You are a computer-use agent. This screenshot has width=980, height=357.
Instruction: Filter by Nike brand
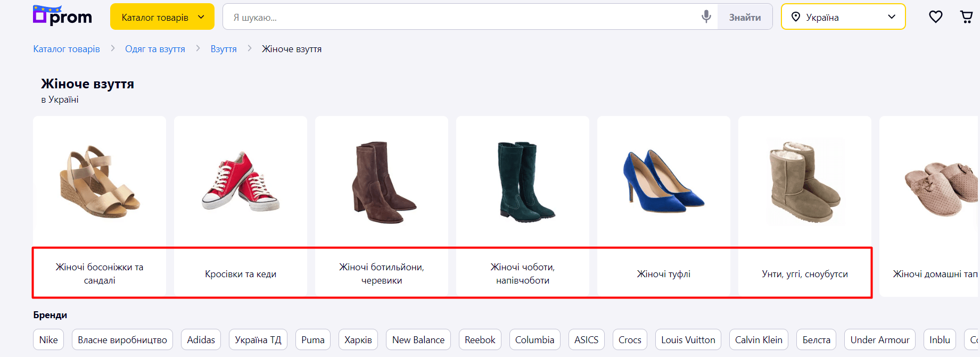(x=48, y=340)
